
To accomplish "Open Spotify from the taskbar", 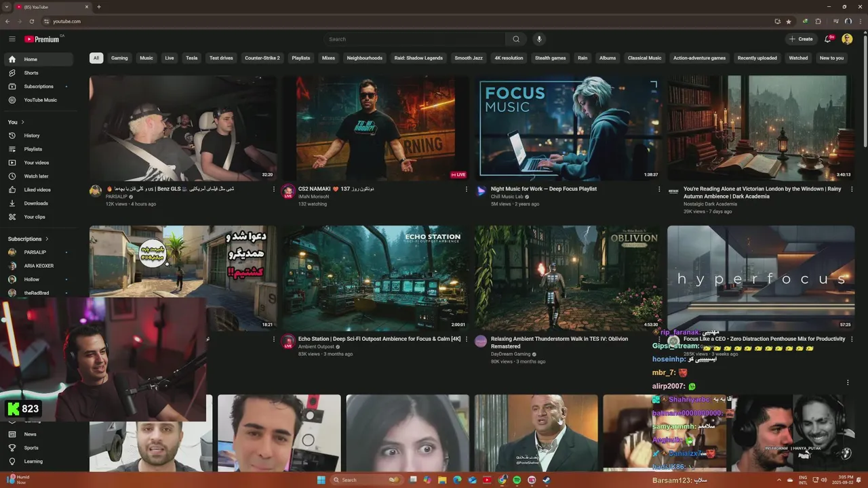I will (517, 480).
